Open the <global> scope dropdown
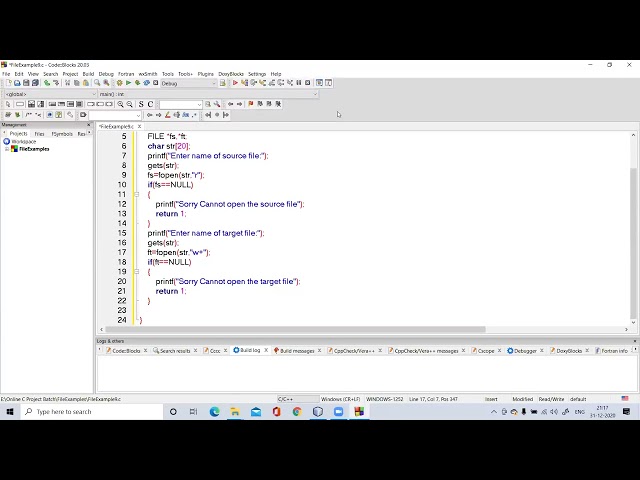Screen dimensions: 640x480 [x=93, y=94]
